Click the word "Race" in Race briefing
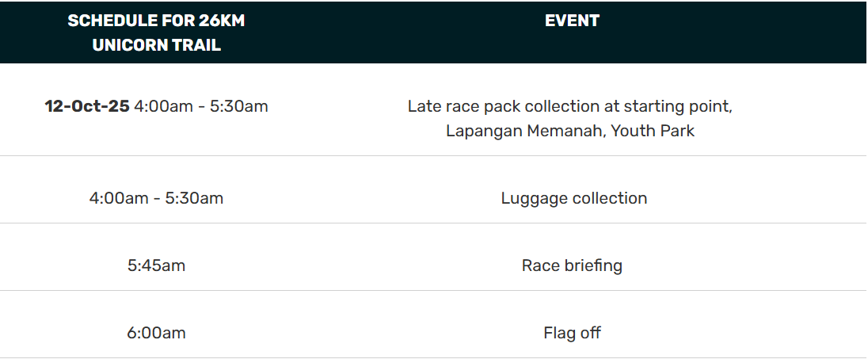Screen dimensions: 868x359 click(539, 265)
